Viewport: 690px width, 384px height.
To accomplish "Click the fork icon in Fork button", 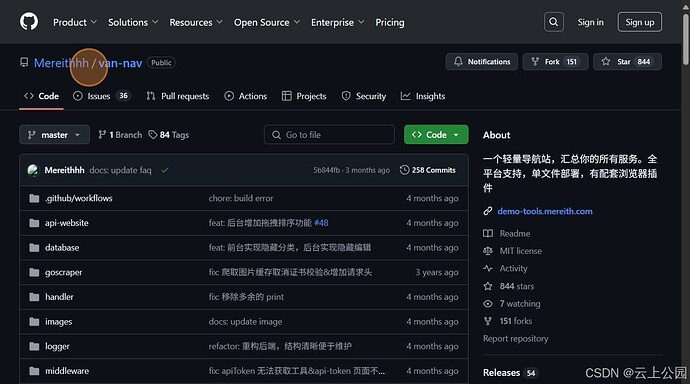I will (535, 62).
